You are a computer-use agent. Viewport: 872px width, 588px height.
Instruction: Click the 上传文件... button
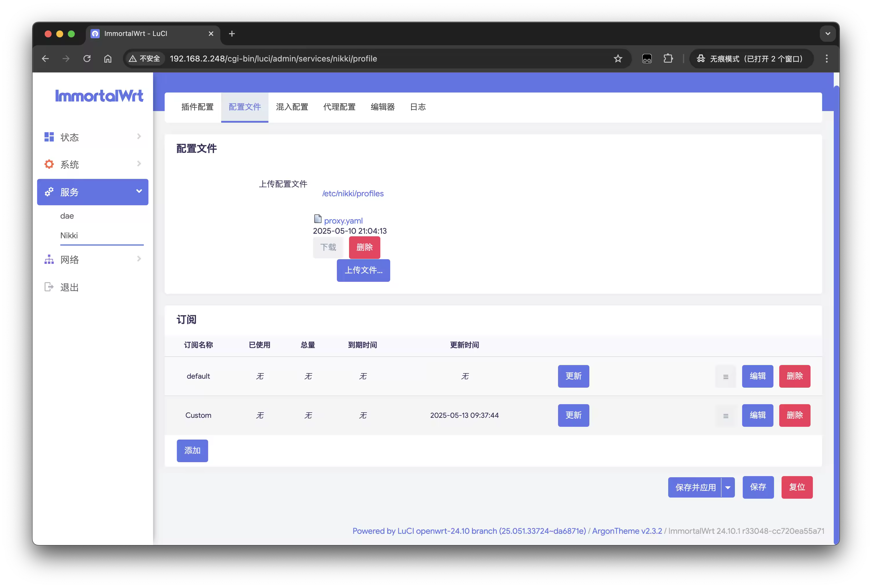pyautogui.click(x=363, y=271)
